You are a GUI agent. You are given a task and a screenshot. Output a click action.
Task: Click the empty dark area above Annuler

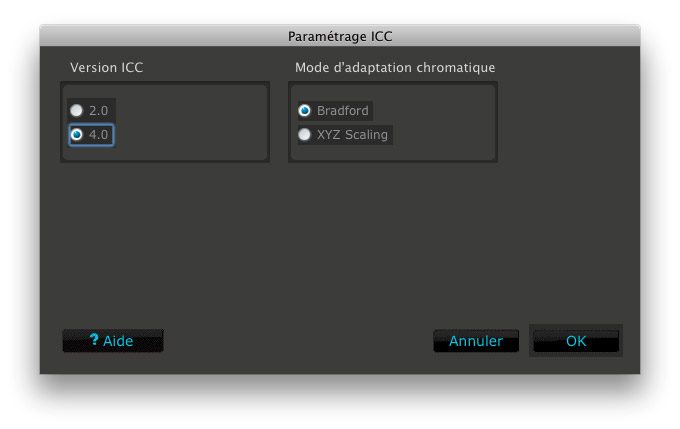pos(476,260)
